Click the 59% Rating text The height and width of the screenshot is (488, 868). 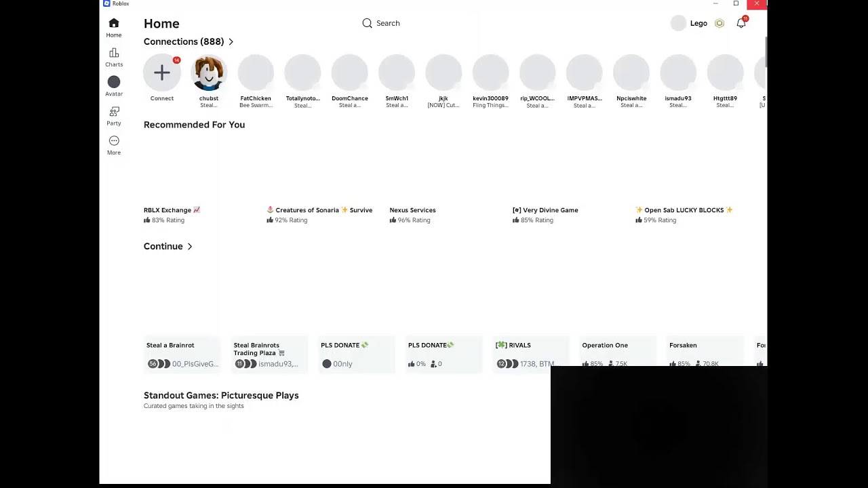pos(660,220)
